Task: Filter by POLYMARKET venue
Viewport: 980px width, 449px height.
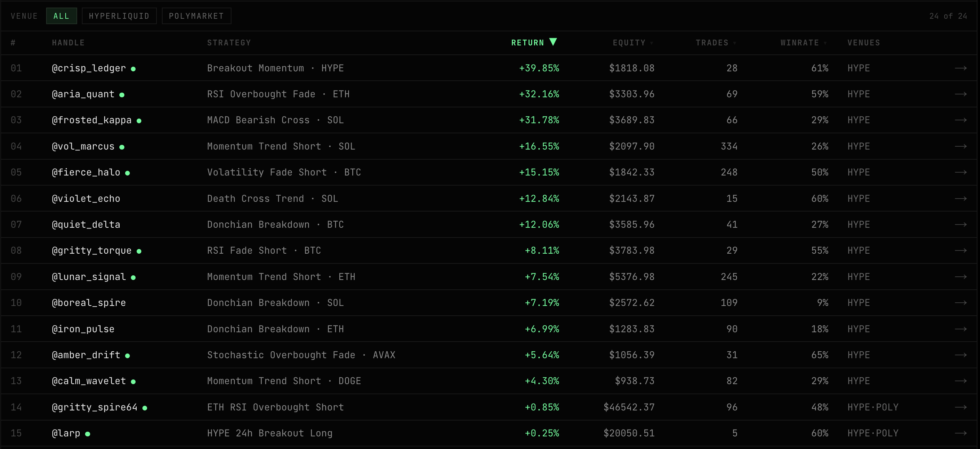Action: (196, 16)
